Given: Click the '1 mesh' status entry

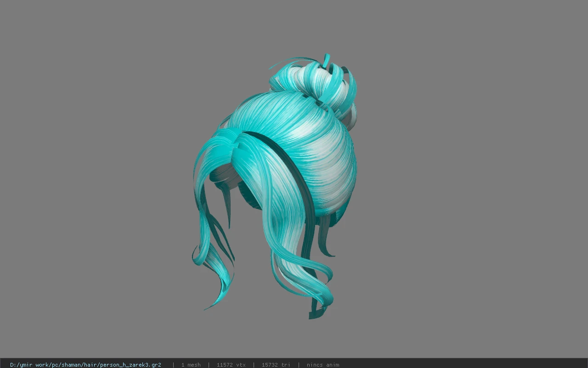Looking at the screenshot, I should pyautogui.click(x=191, y=365).
